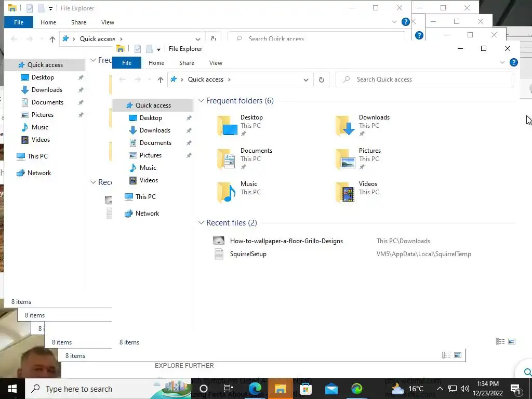Viewport: 532px width, 399px height.
Task: Select Pictures in back window navigation pane
Action: [43, 115]
